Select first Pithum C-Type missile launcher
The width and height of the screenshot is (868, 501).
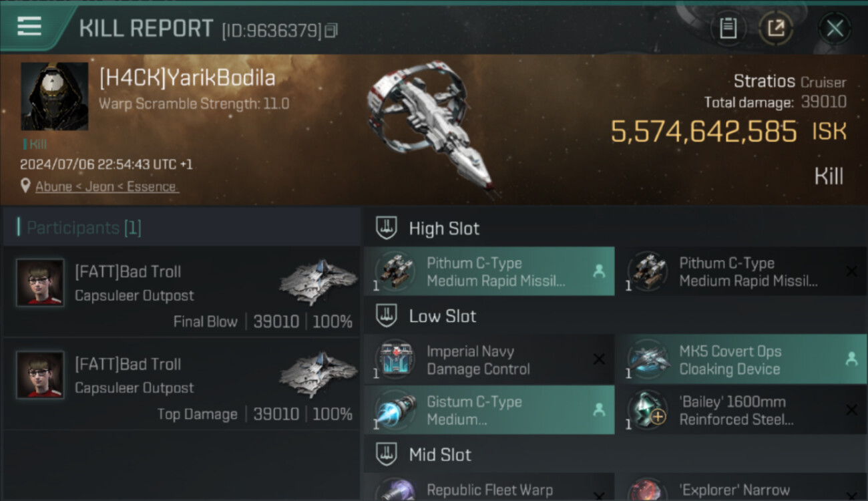(x=489, y=272)
